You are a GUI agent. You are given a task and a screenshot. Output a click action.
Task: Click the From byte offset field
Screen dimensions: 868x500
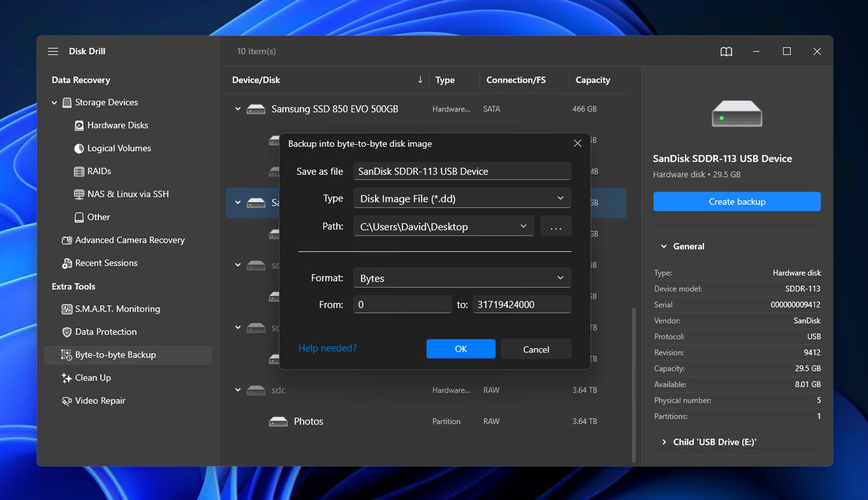point(402,304)
